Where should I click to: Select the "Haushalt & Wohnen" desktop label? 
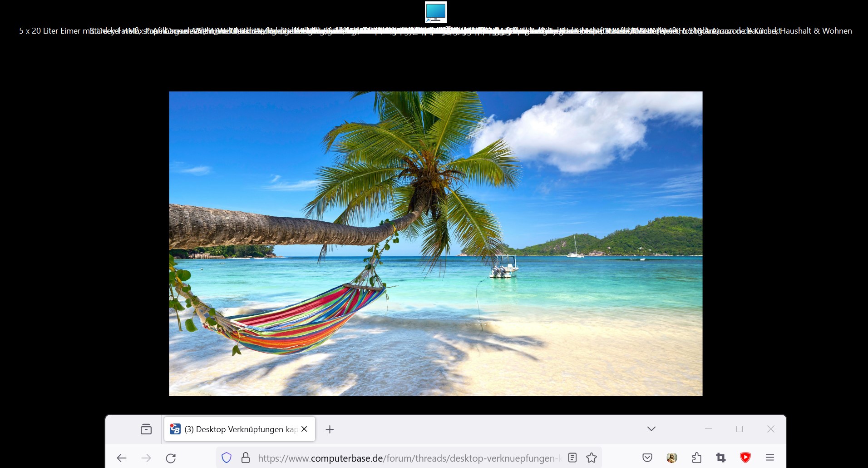(816, 31)
